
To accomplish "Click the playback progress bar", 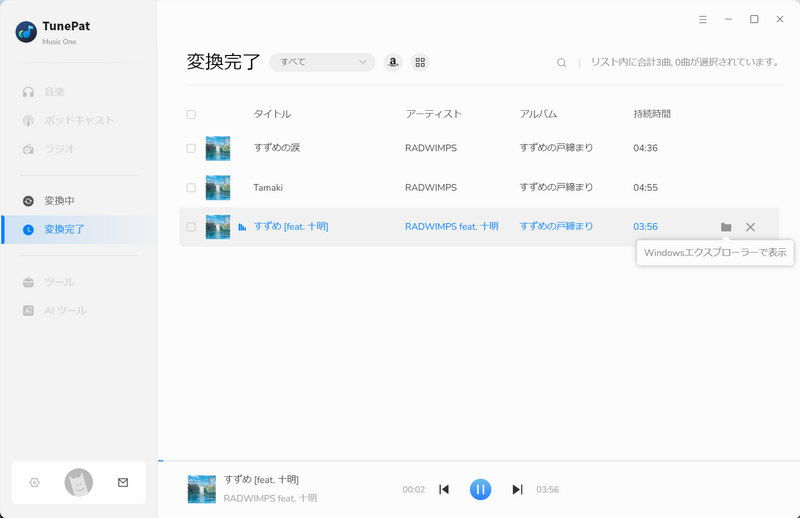I will pyautogui.click(x=479, y=461).
